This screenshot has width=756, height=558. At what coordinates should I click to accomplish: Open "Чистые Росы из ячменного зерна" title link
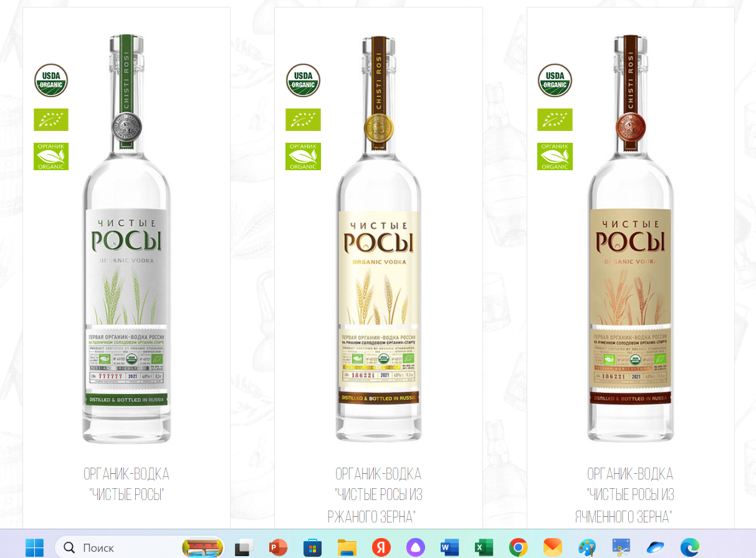[x=625, y=496]
